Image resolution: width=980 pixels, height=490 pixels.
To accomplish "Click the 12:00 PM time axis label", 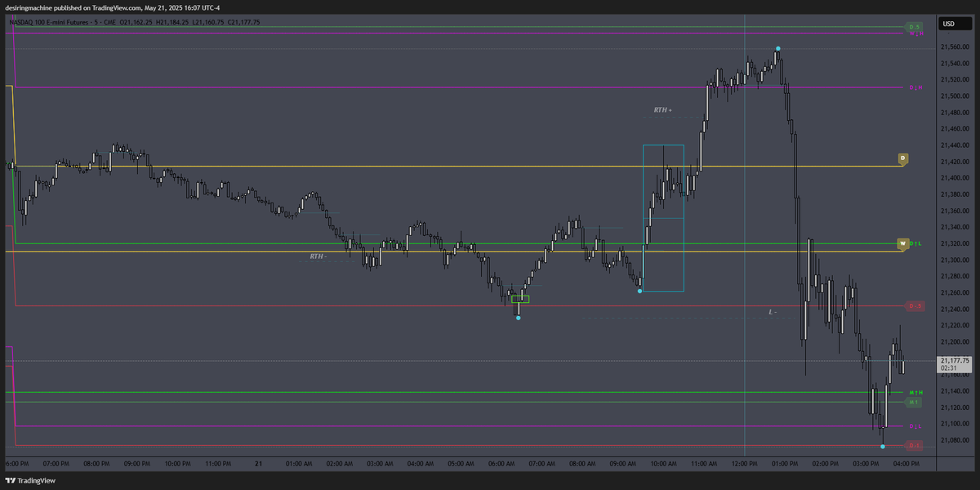I will click(x=745, y=464).
